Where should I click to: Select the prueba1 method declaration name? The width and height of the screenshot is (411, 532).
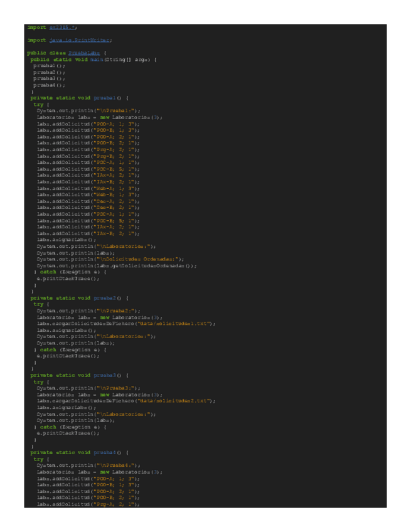tap(106, 98)
